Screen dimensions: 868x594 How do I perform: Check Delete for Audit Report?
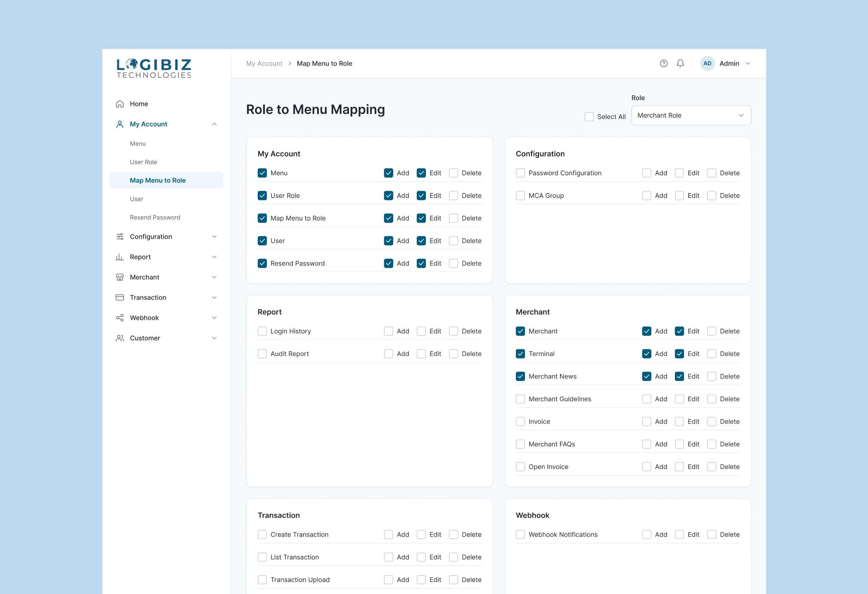tap(454, 354)
